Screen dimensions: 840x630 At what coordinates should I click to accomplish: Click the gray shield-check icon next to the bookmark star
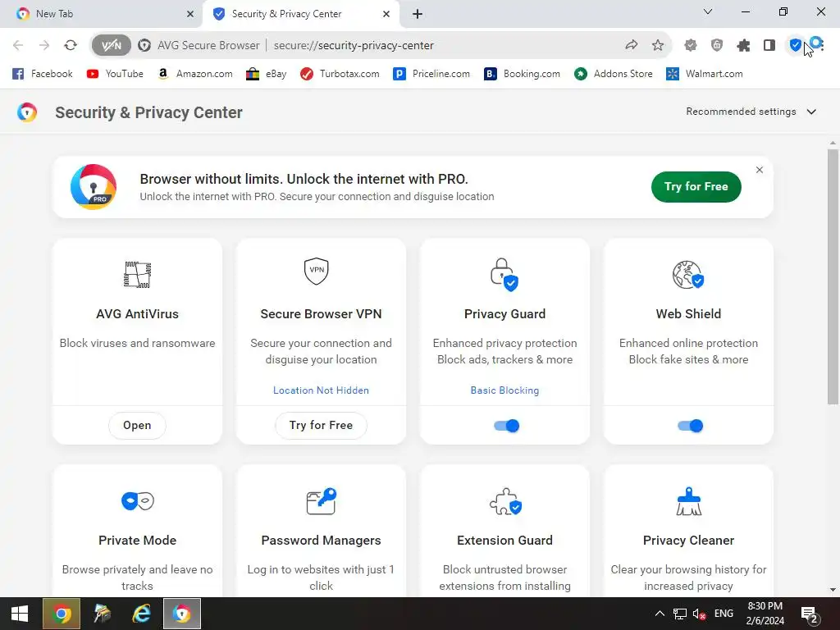coord(691,46)
